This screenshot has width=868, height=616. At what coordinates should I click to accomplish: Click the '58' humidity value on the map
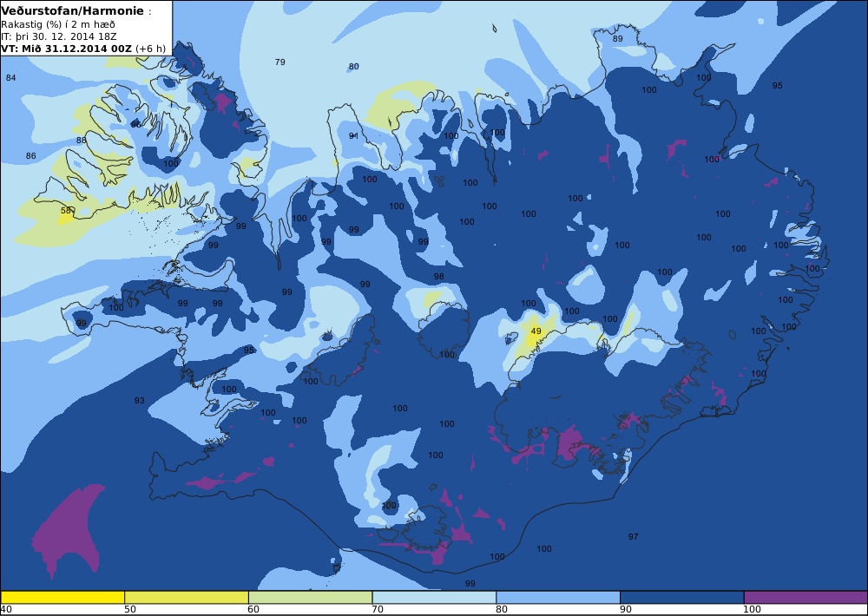[x=66, y=210]
